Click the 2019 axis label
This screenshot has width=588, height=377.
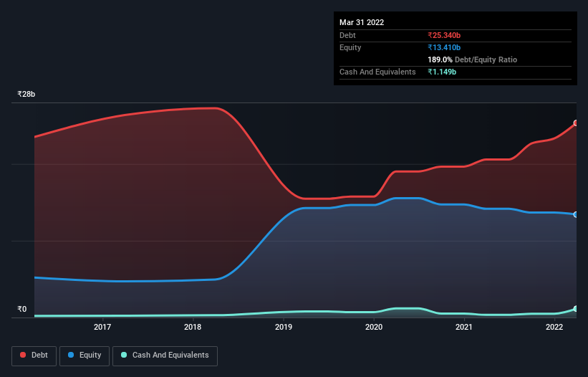(x=284, y=327)
